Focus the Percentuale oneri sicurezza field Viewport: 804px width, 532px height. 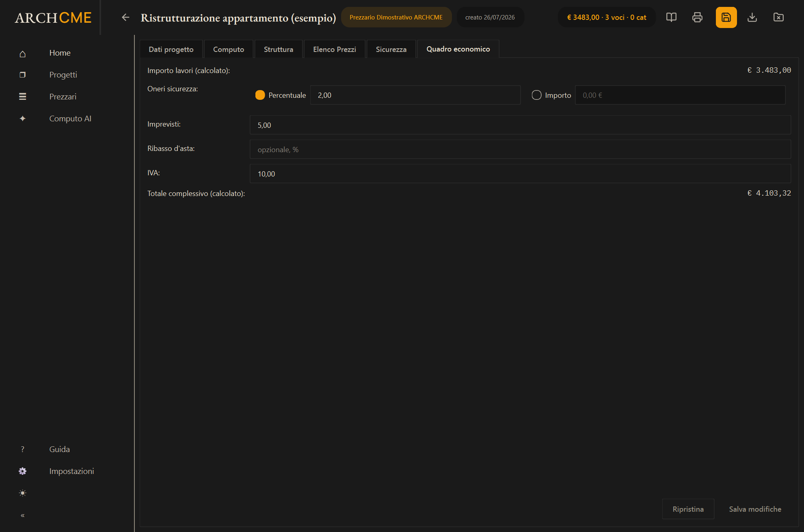pos(415,95)
